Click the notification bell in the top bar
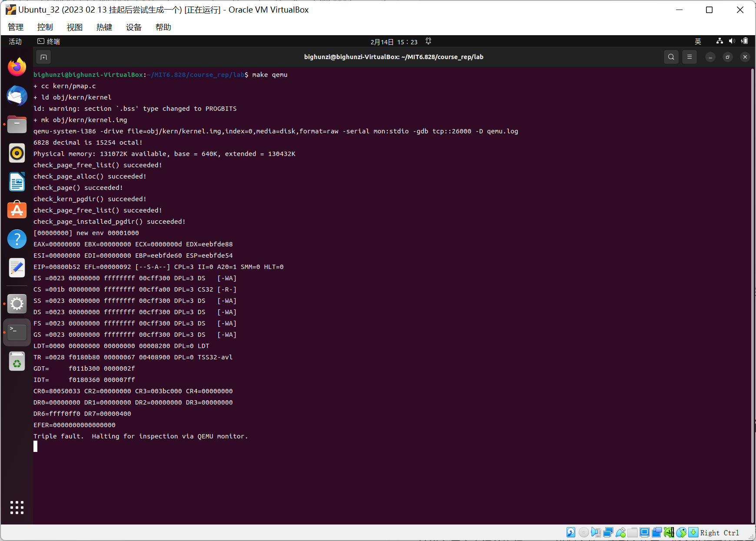756x541 pixels. (428, 41)
